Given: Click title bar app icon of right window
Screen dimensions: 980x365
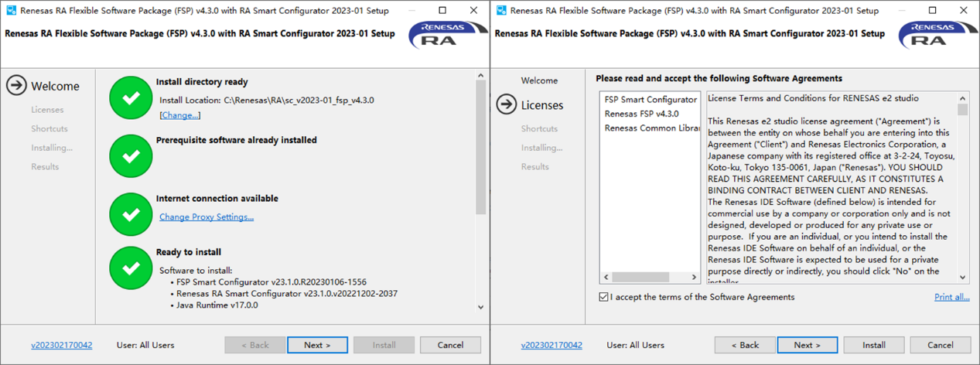Looking at the screenshot, I should click(x=501, y=10).
